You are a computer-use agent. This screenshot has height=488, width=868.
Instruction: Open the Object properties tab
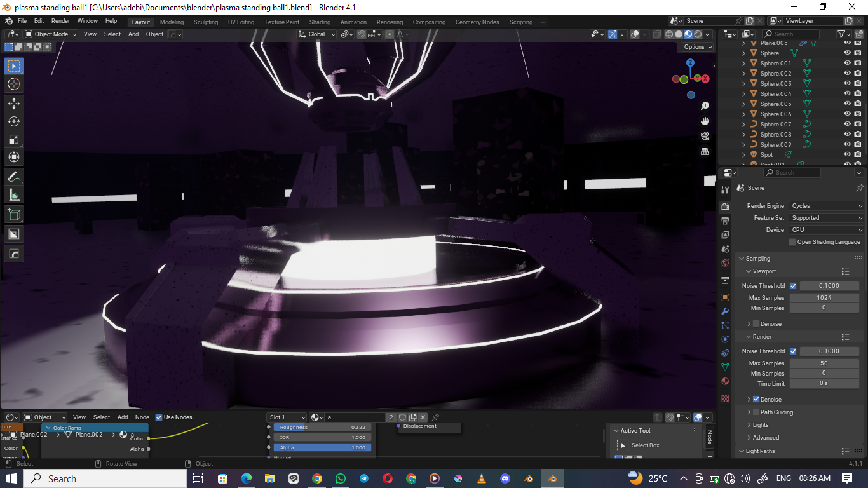(725, 297)
